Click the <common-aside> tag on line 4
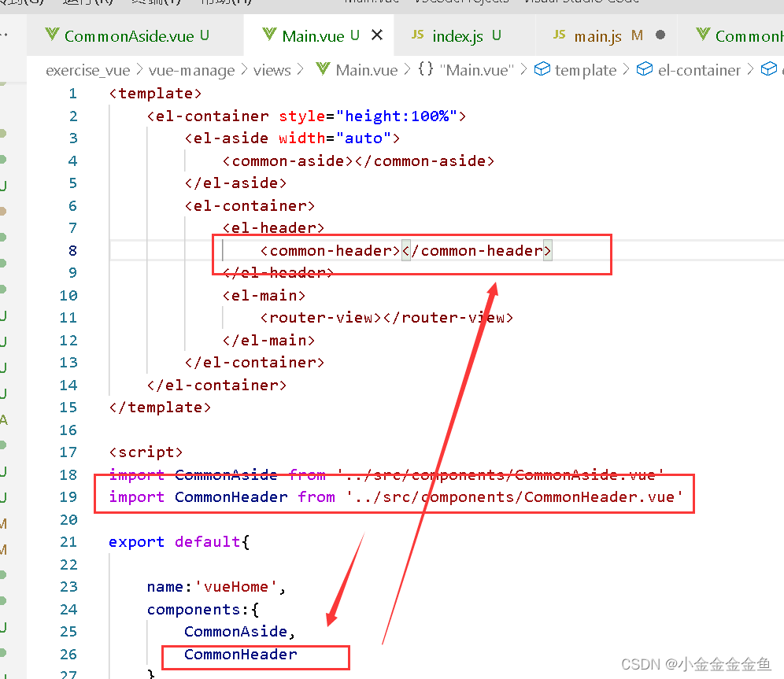The image size is (784, 679). tap(288, 161)
